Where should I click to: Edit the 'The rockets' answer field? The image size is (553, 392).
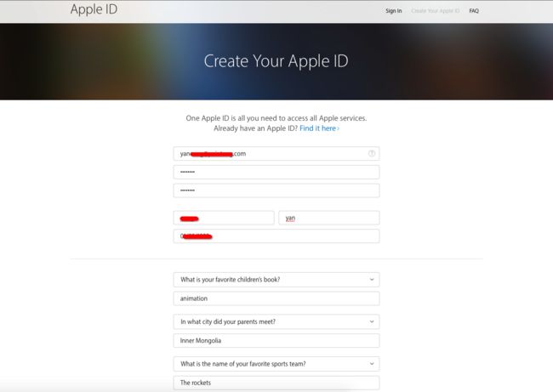(276, 383)
